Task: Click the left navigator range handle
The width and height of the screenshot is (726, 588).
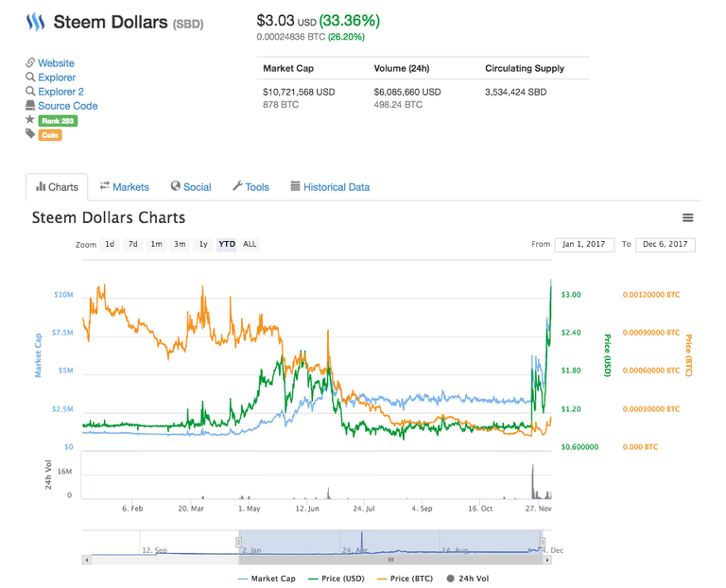Action: 239,543
